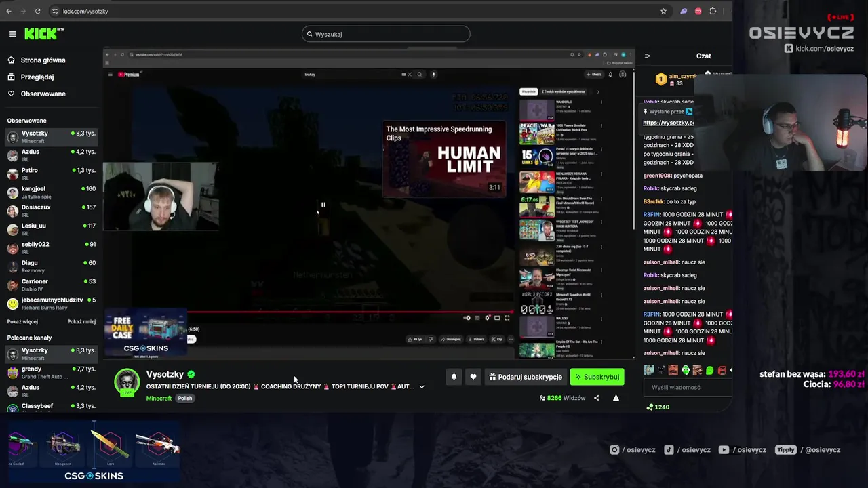This screenshot has width=868, height=488.
Task: Open sebily022 channel in followed list
Action: (x=51, y=247)
